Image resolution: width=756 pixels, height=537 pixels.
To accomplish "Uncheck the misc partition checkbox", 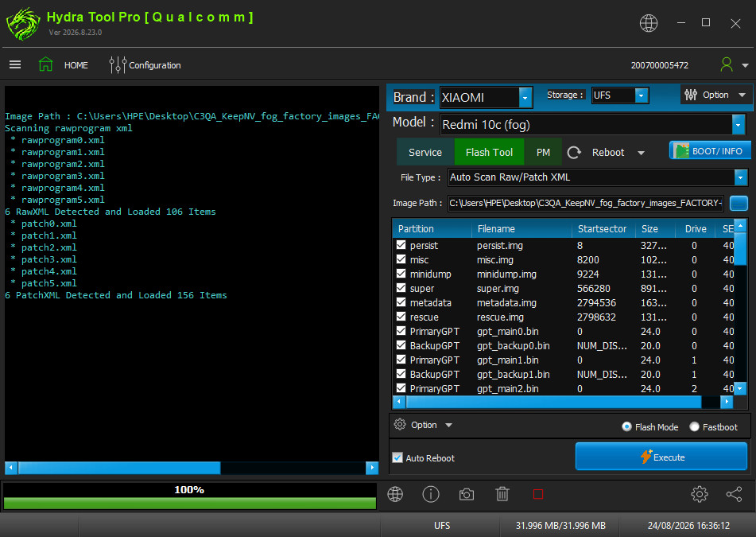I will (401, 259).
